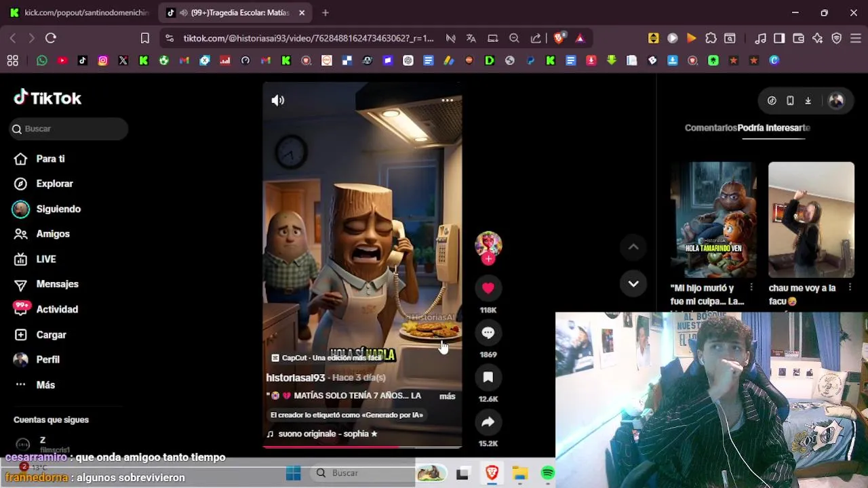The width and height of the screenshot is (868, 488).
Task: Open the historiasai93 username link
Action: (296, 378)
